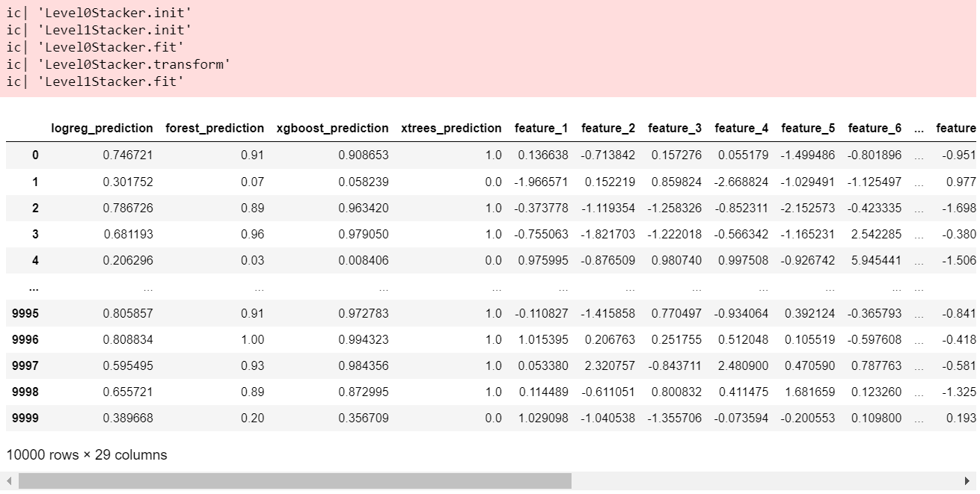Click forest prediction value 0.96
Viewport: 980px width, 494px height.
253,234
